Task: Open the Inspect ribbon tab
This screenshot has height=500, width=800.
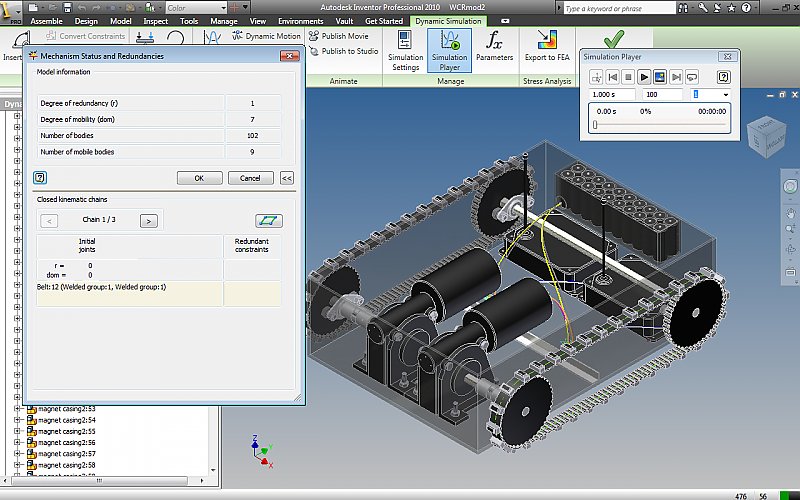Action: click(x=155, y=21)
